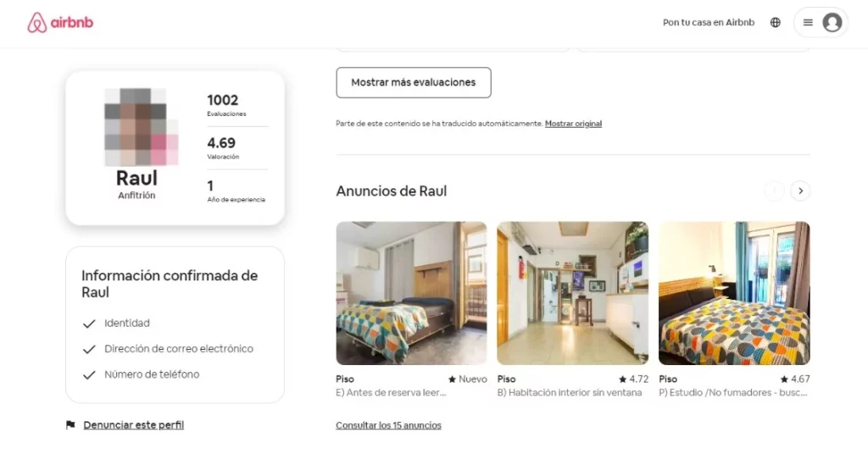Open the interior room listing photo
Viewport: 868px width, 465px height.
click(572, 293)
